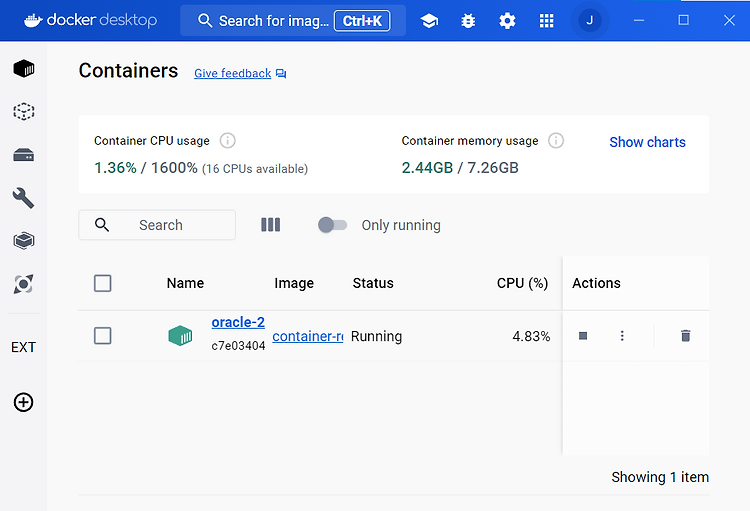The width and height of the screenshot is (750, 511).
Task: Open the Containers view in sidebar
Action: click(x=23, y=68)
